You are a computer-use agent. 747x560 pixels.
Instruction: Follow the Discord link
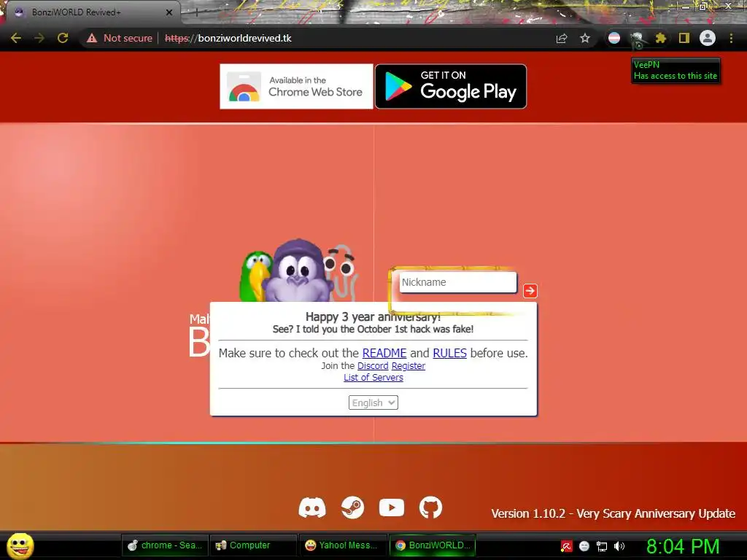click(373, 366)
